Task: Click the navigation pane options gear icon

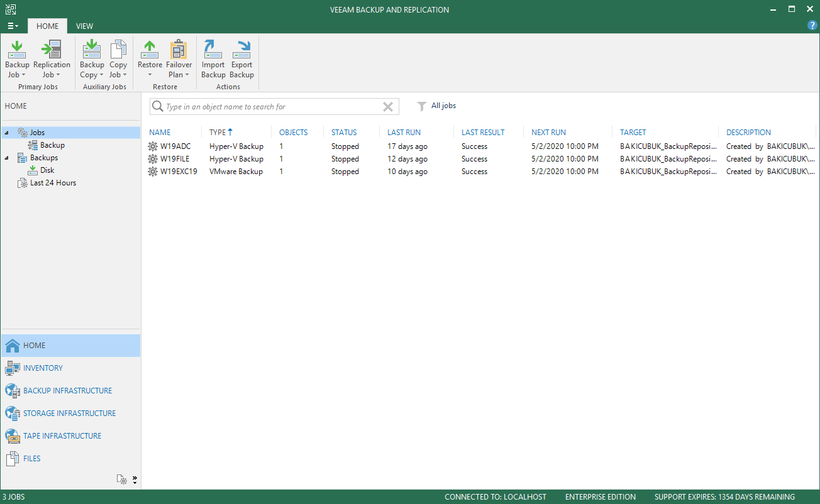Action: (x=122, y=480)
